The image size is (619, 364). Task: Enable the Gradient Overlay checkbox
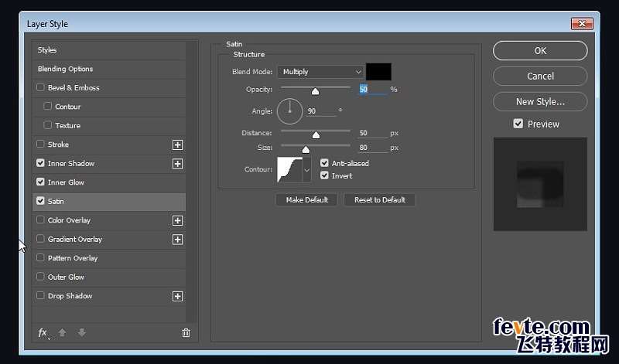click(x=40, y=239)
